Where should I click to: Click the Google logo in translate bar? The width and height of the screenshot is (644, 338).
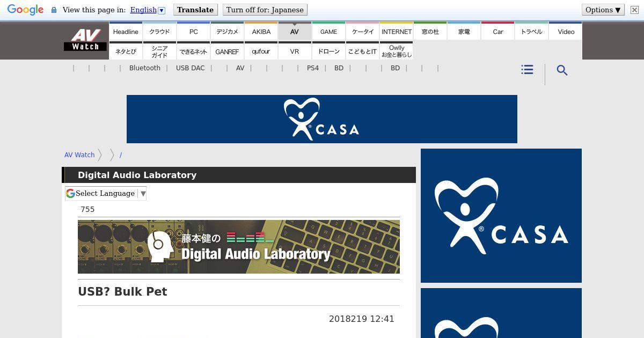pos(25,10)
